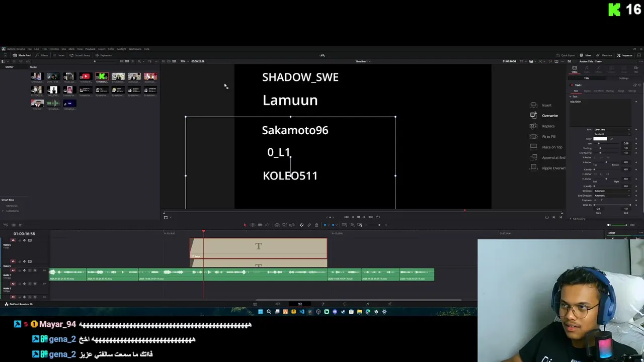Open the Media Pool panel
This screenshot has height=362, width=644.
(22, 55)
